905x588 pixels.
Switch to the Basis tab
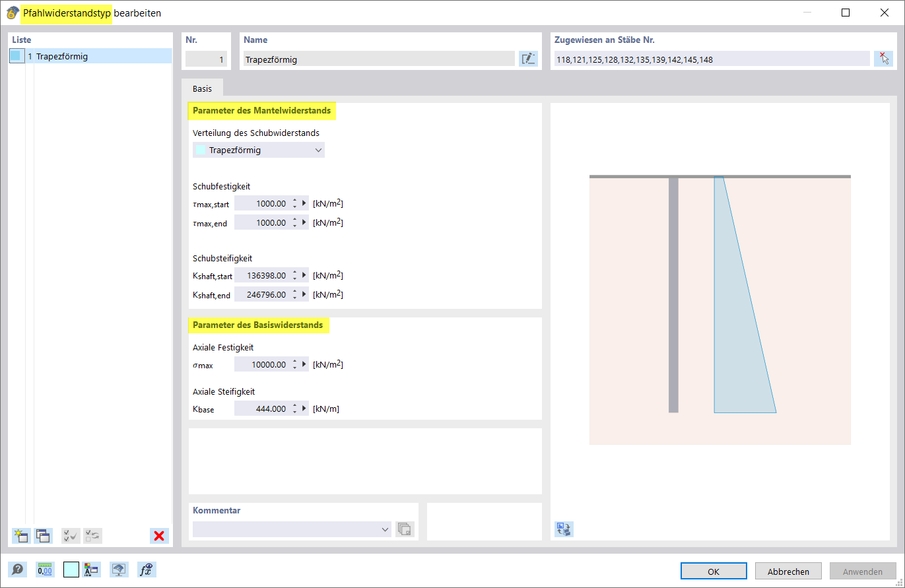click(203, 88)
